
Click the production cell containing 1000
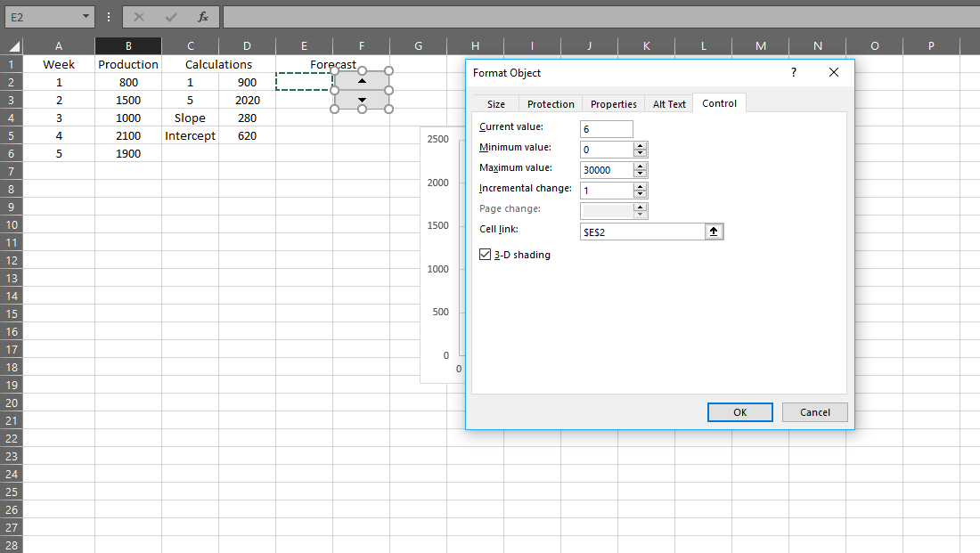[x=128, y=118]
